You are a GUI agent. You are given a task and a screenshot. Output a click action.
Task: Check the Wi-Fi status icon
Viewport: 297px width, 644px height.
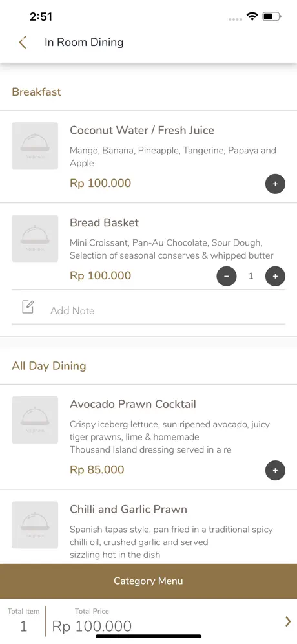(x=252, y=16)
